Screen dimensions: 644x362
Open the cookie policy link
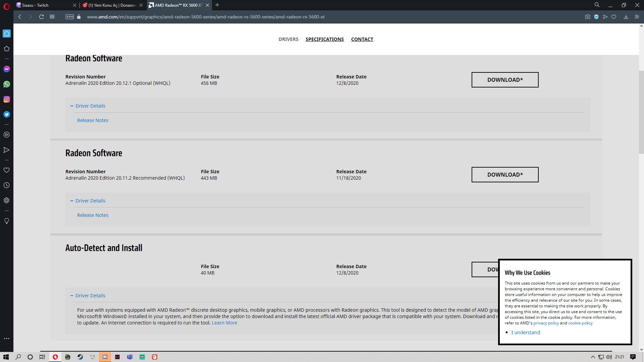(x=580, y=323)
